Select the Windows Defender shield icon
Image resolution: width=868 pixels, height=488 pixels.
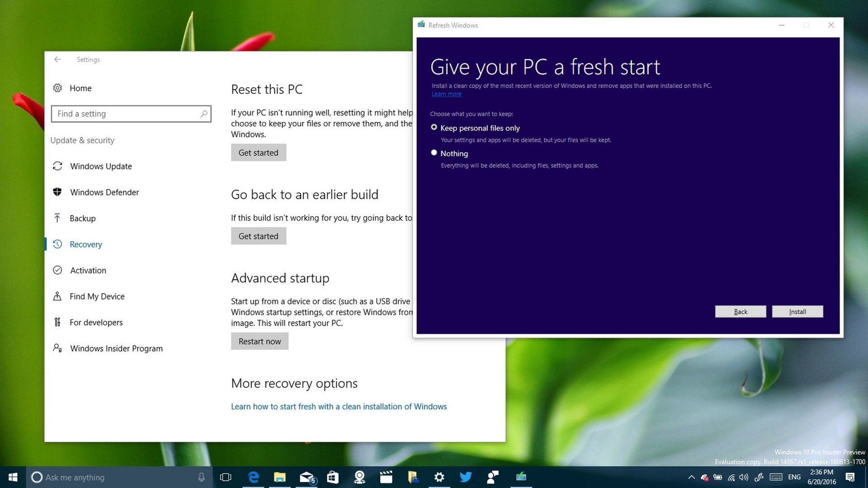57,192
